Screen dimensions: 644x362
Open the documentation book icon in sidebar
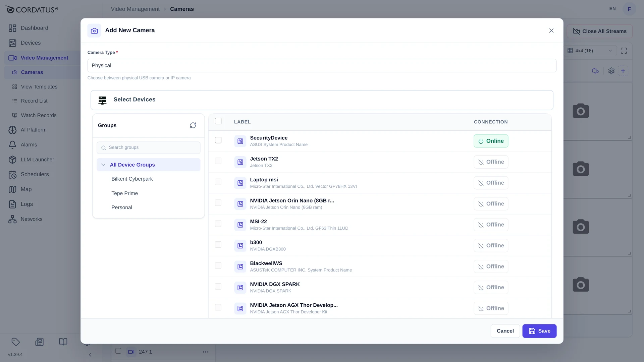[x=63, y=342]
